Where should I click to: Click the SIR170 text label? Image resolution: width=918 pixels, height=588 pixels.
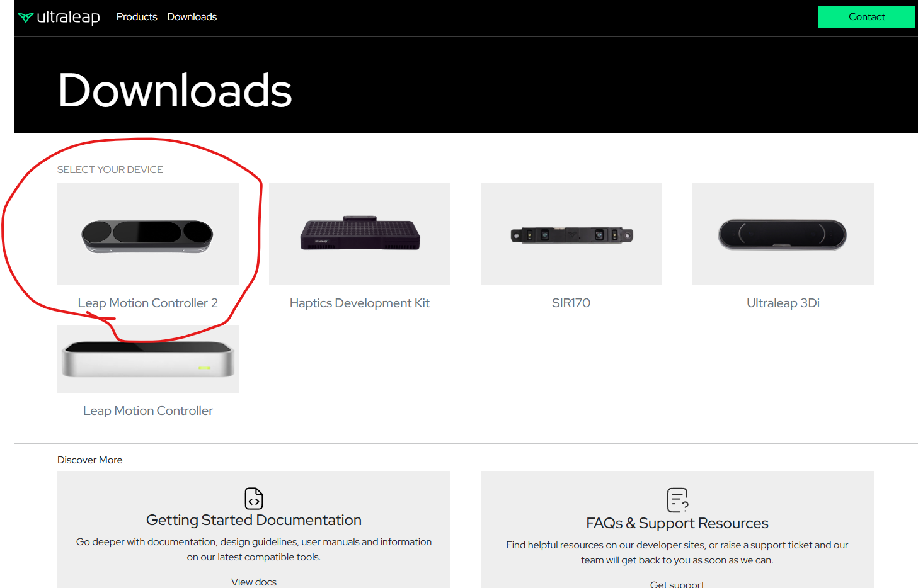pos(571,303)
